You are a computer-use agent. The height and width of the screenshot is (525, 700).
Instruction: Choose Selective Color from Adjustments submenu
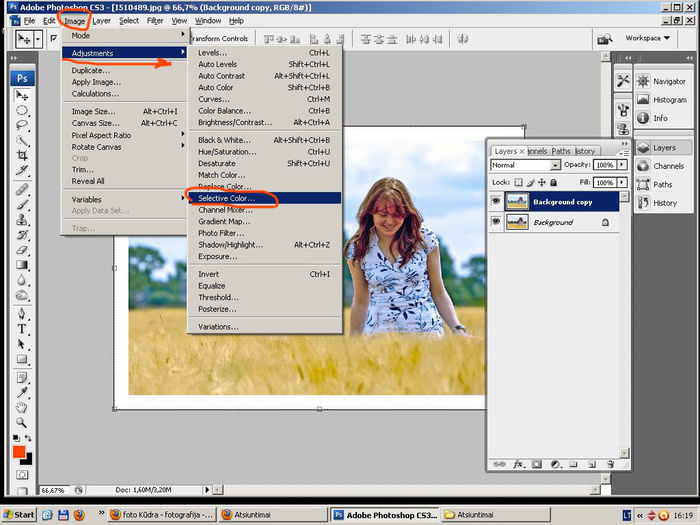226,198
